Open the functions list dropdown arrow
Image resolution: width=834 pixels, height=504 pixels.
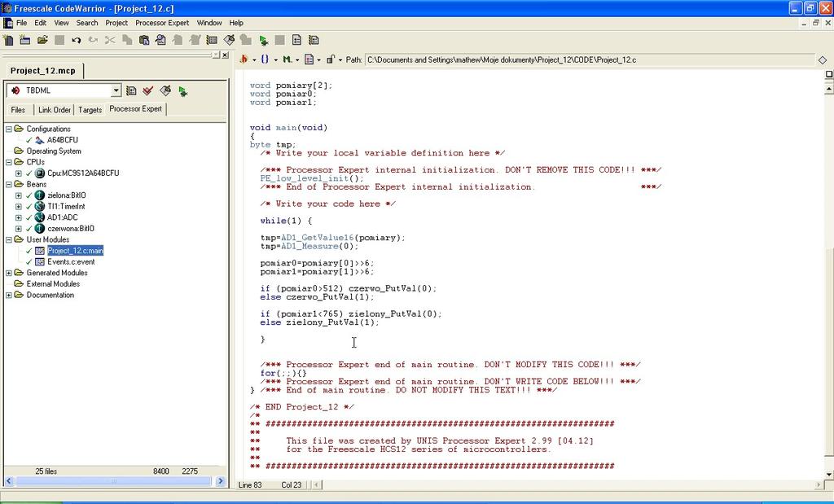[x=275, y=60]
